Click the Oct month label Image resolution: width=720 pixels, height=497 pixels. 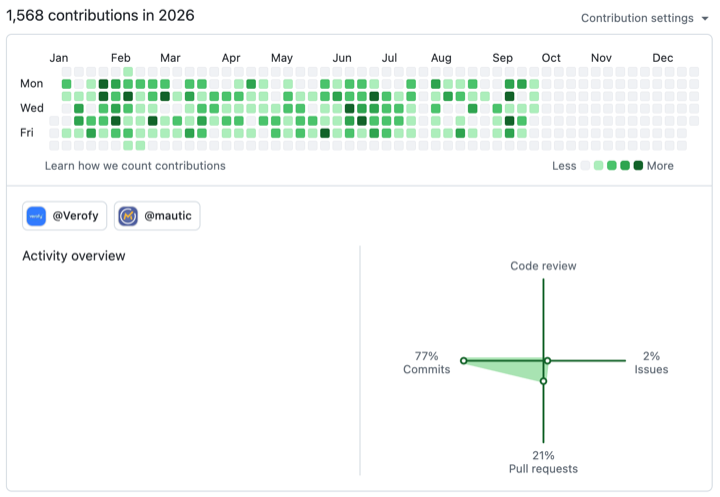pyautogui.click(x=551, y=58)
